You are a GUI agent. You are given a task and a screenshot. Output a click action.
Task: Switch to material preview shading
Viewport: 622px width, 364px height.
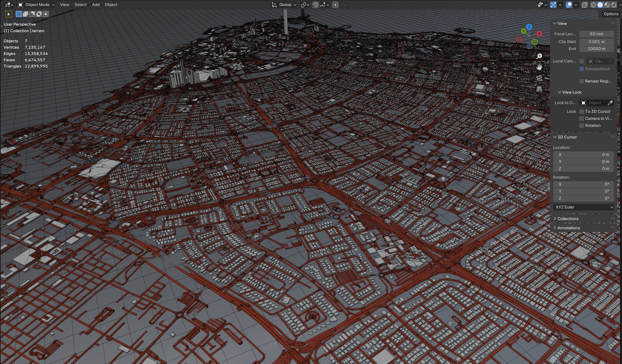pos(607,5)
